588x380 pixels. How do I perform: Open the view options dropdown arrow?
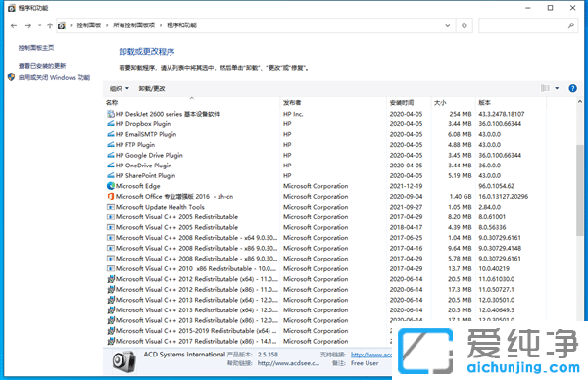pos(557,88)
